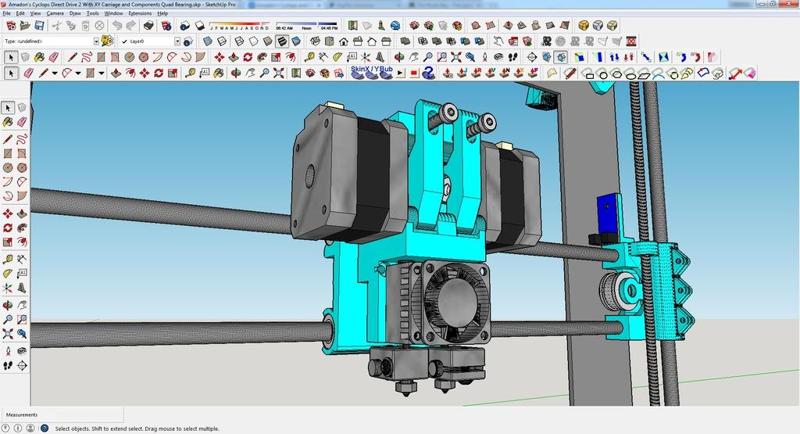This screenshot has width=800, height=434.
Task: Choose the Polygon tool in left vertical toolbar
Action: (x=21, y=167)
